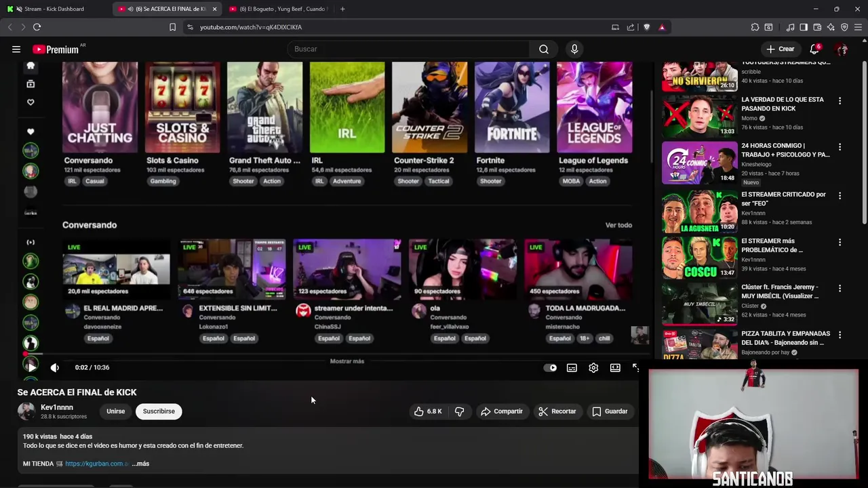Play the video with the play button
Viewport: 868px width, 488px height.
point(31,367)
